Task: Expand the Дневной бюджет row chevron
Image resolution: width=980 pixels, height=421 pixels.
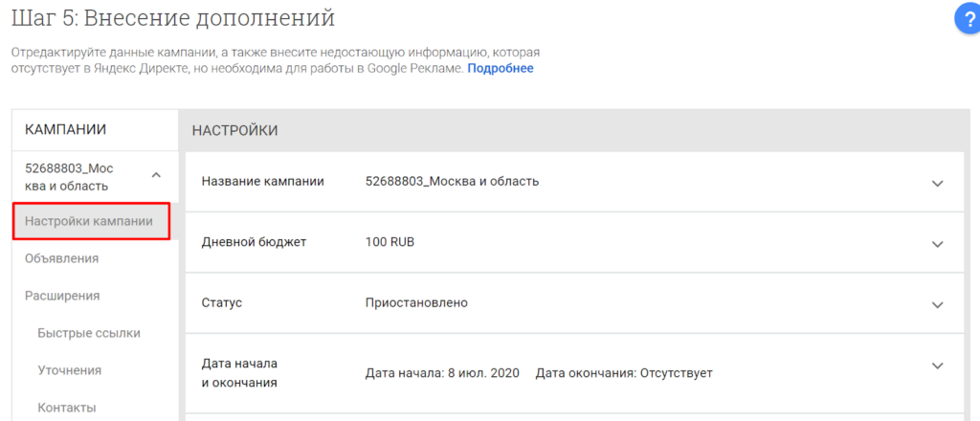Action: coord(937,243)
